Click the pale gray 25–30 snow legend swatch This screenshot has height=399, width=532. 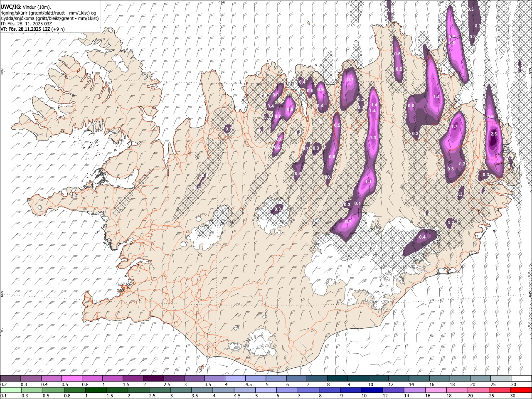tap(501, 378)
